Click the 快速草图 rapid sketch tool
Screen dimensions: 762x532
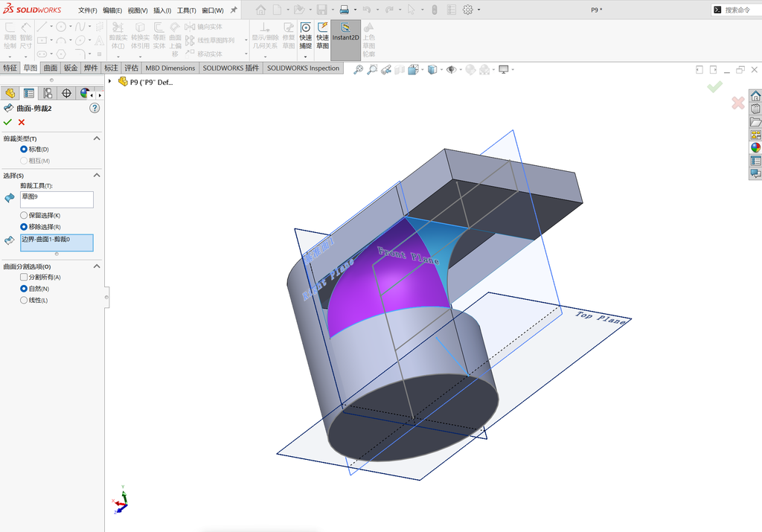pos(323,36)
